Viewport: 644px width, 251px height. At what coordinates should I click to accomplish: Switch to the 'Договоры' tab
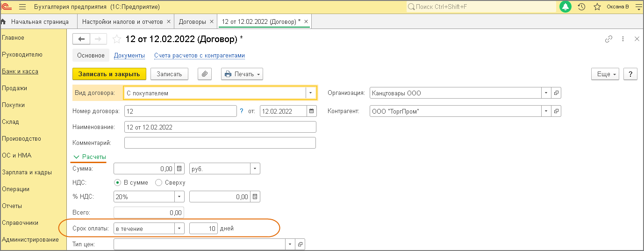[x=193, y=22]
